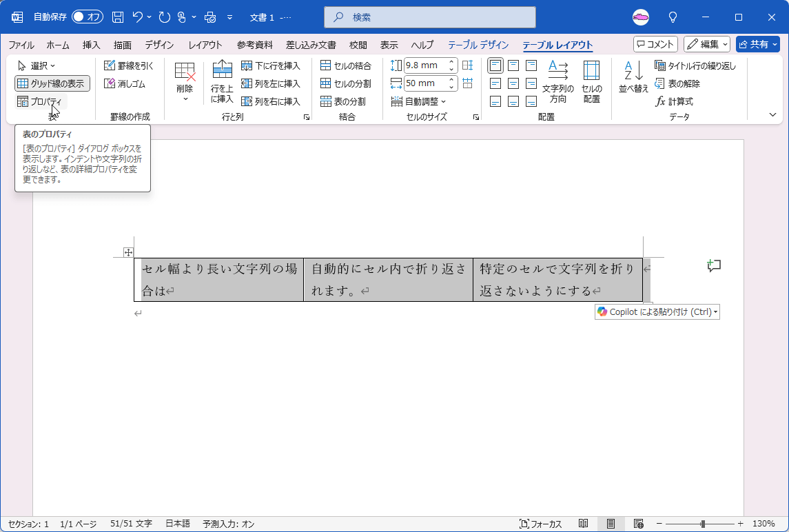789x532 pixels.
Task: Open プロパティ table properties
Action: coord(40,102)
